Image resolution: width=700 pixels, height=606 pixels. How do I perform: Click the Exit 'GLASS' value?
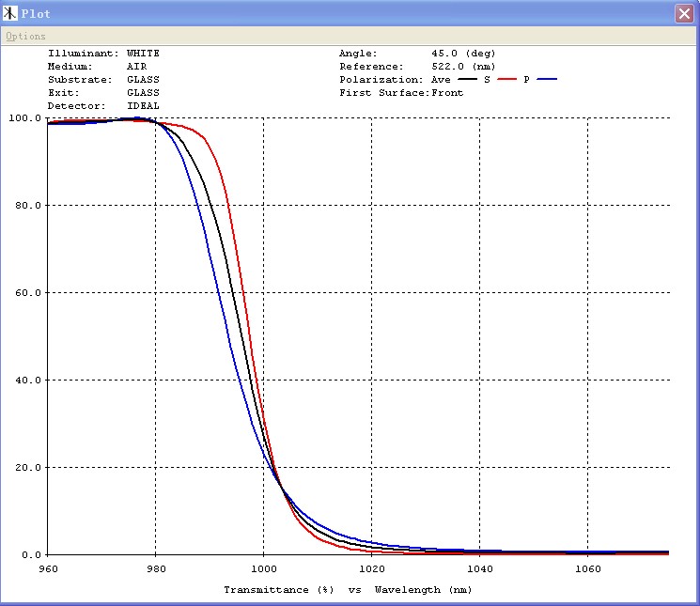pyautogui.click(x=143, y=93)
